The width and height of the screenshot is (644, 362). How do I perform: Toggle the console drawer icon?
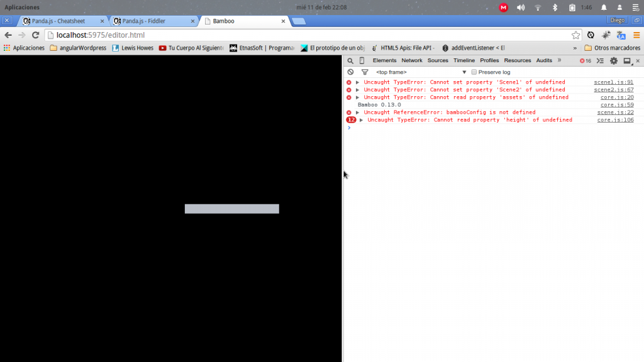coord(600,61)
